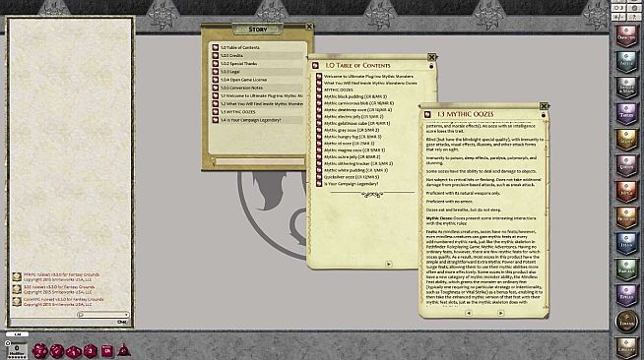Click the GM identity label above modifier
644x360 pixels.
pos(18,334)
